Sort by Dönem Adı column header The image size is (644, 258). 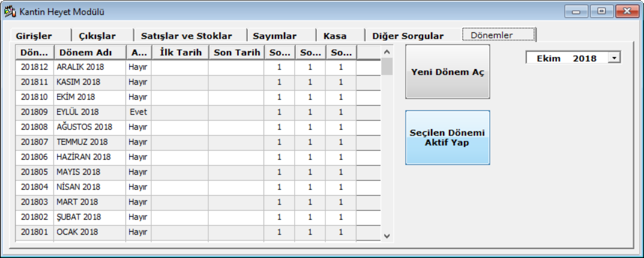click(89, 52)
